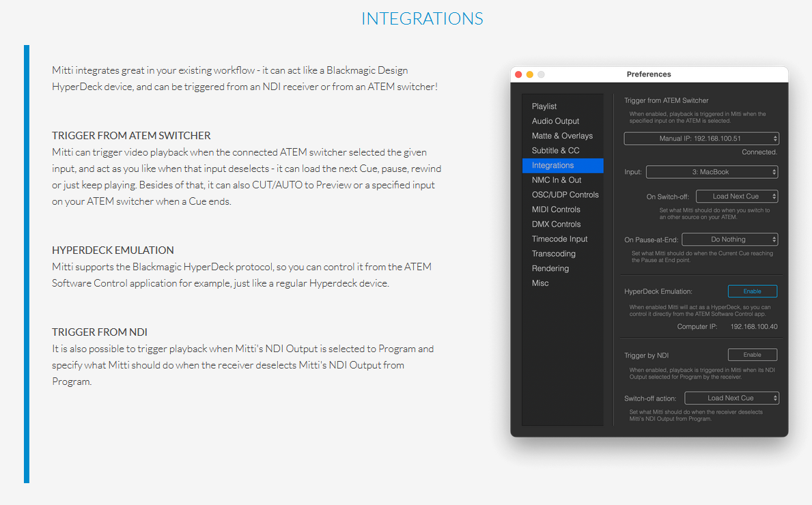
Task: Expand the On Pause-at-End Do Nothing dropdown
Action: tap(729, 240)
